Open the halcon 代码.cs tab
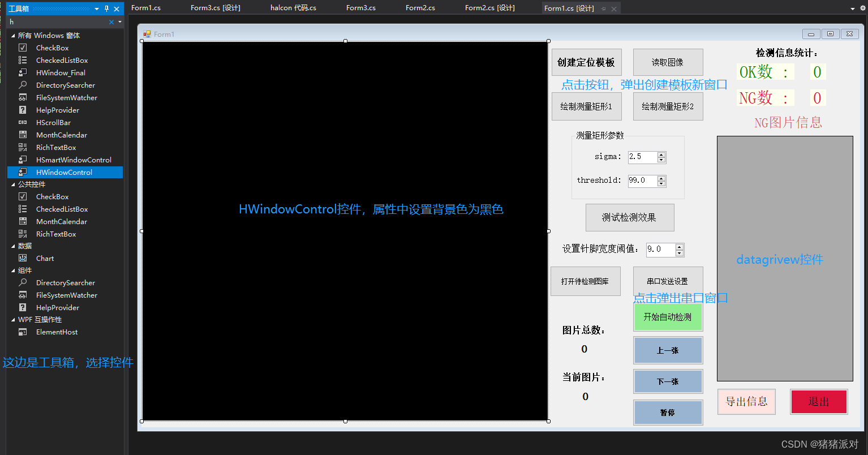This screenshot has width=868, height=455. click(293, 8)
